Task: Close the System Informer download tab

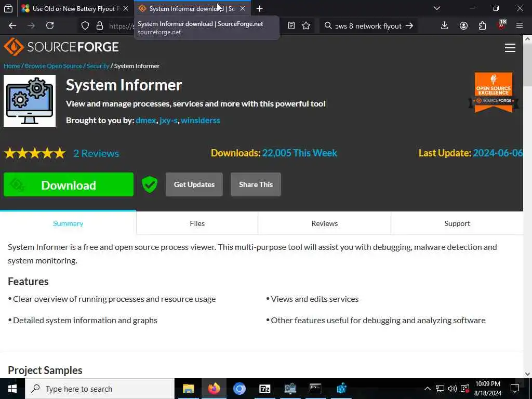Action: pyautogui.click(x=243, y=9)
